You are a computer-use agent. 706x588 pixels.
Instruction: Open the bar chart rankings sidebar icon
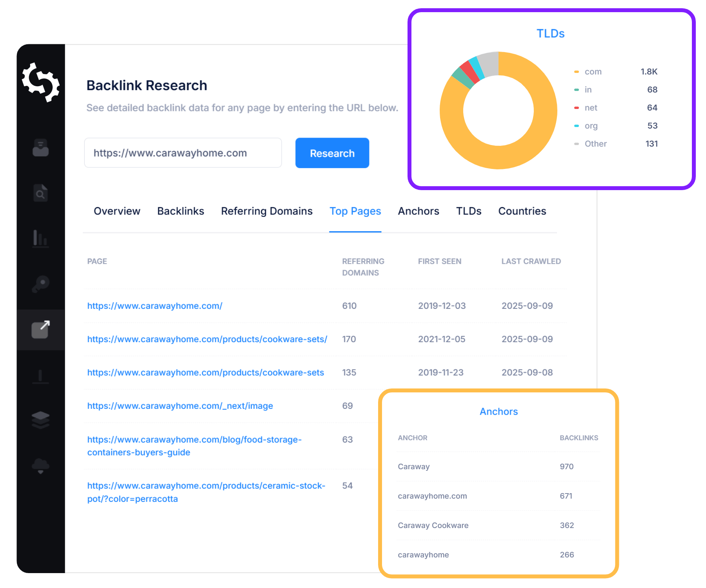tap(40, 238)
